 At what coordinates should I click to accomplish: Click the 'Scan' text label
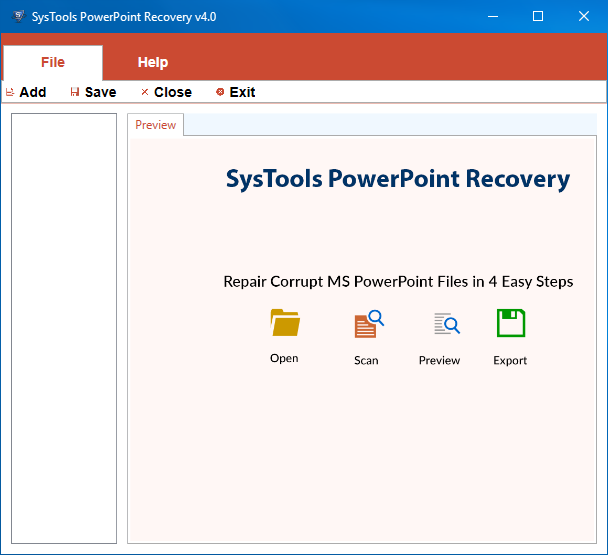(366, 360)
